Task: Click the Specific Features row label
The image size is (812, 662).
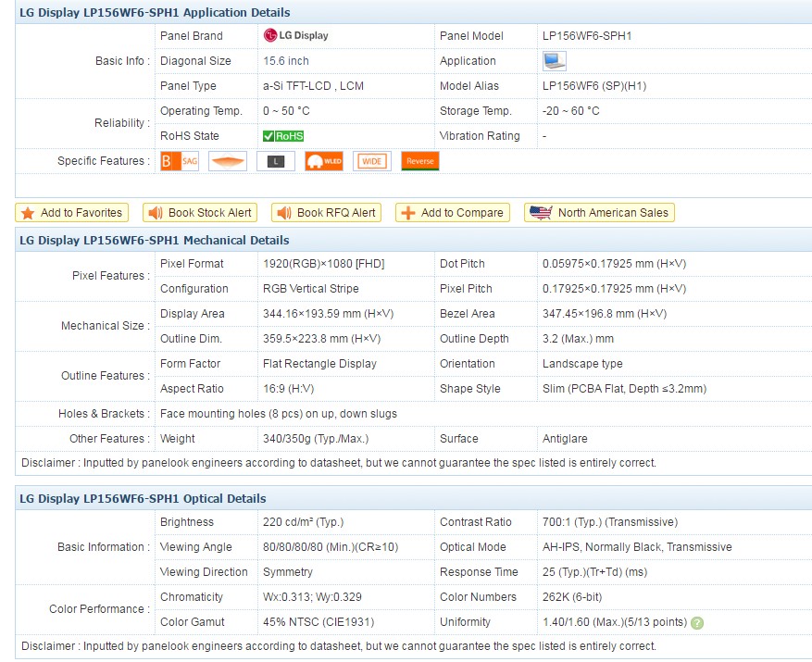Action: [x=104, y=161]
